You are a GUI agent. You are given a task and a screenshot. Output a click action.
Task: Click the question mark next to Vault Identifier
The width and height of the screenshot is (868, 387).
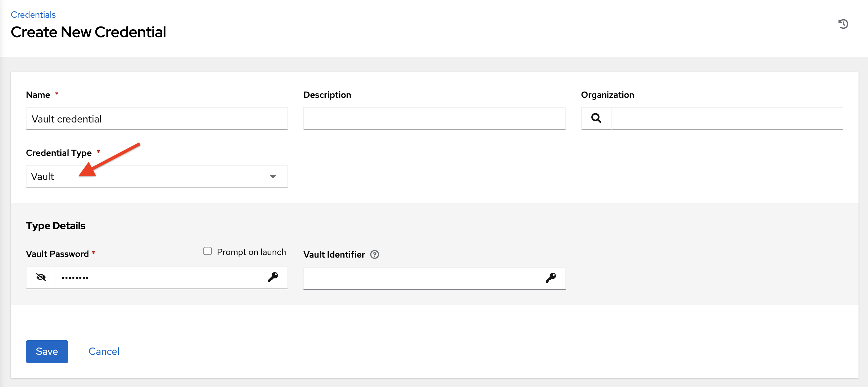pos(375,255)
